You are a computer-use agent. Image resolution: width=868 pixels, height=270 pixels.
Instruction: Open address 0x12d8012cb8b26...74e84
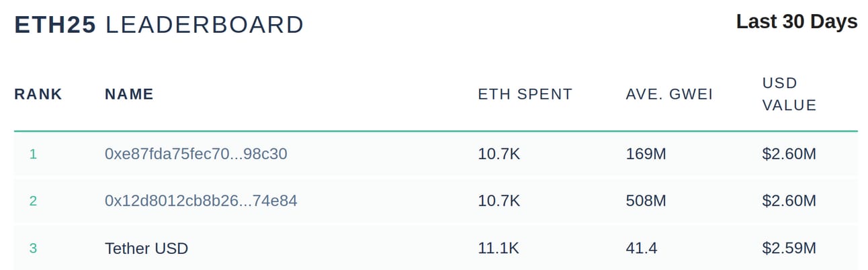201,201
